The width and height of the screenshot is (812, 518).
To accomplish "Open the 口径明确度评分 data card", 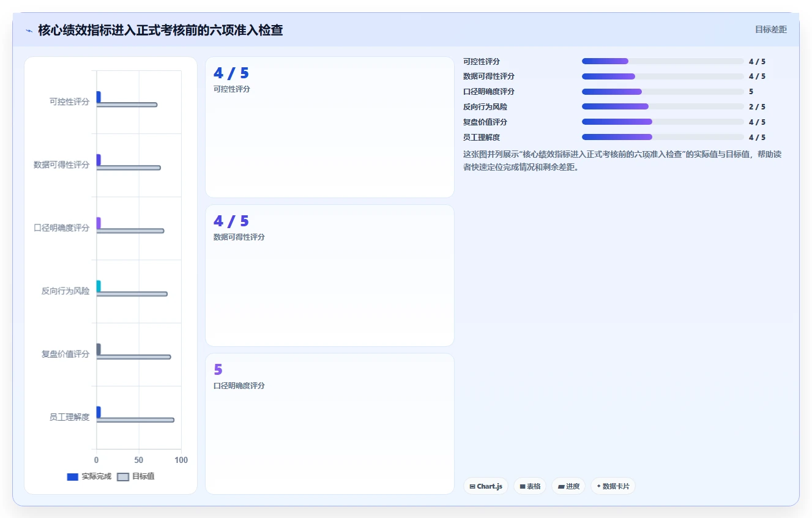I will [x=330, y=424].
